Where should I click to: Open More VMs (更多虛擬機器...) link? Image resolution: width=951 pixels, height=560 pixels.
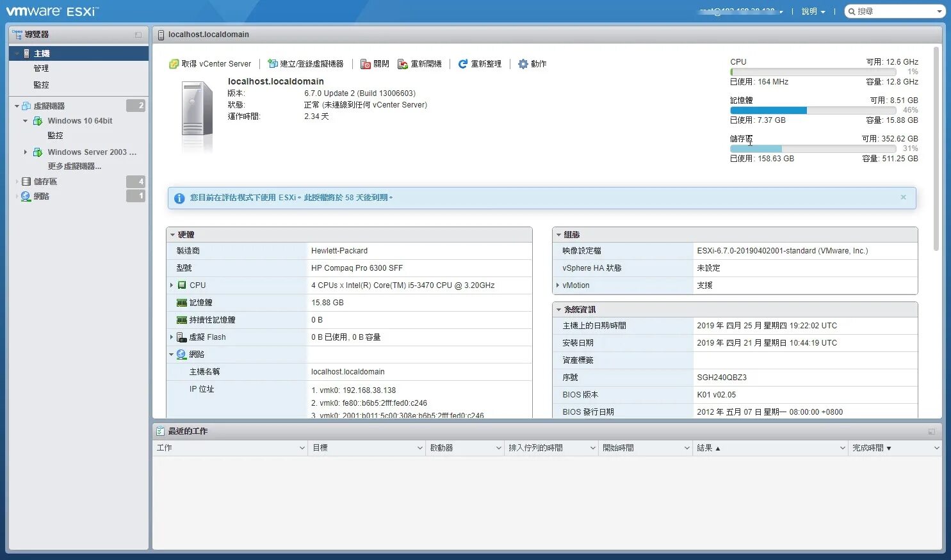pyautogui.click(x=74, y=166)
